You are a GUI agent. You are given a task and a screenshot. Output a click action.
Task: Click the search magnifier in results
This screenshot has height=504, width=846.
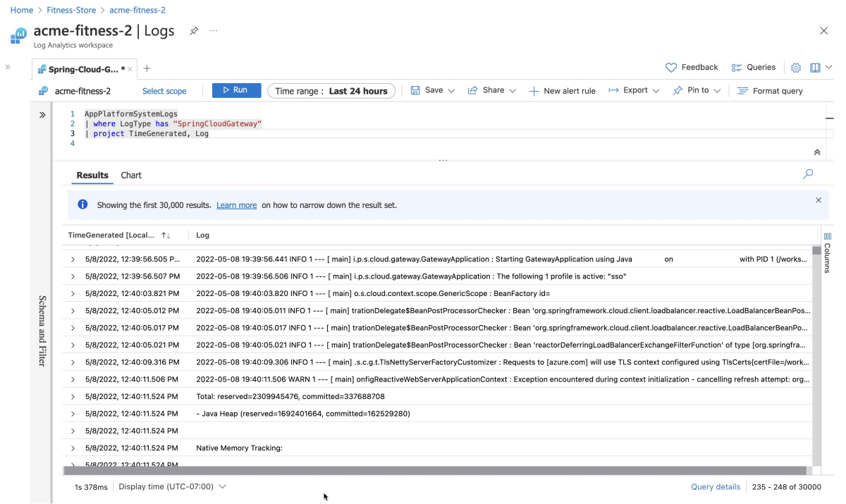pyautogui.click(x=808, y=174)
